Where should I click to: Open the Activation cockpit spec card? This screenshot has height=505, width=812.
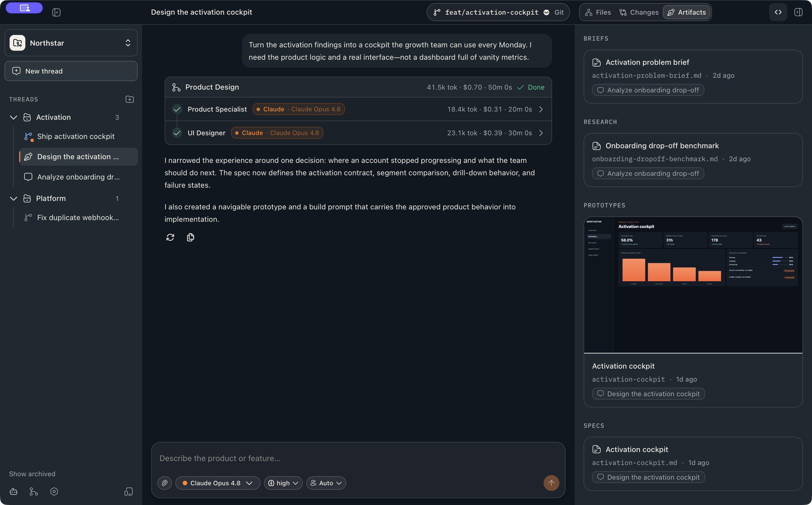[693, 464]
